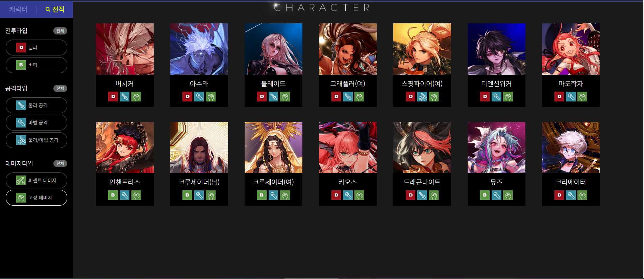Click the red D icon under 크리에이터
644x279 pixels.
pyautogui.click(x=559, y=195)
